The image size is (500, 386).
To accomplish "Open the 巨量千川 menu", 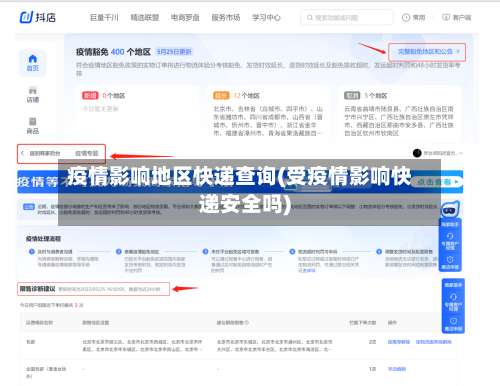I will coord(104,17).
